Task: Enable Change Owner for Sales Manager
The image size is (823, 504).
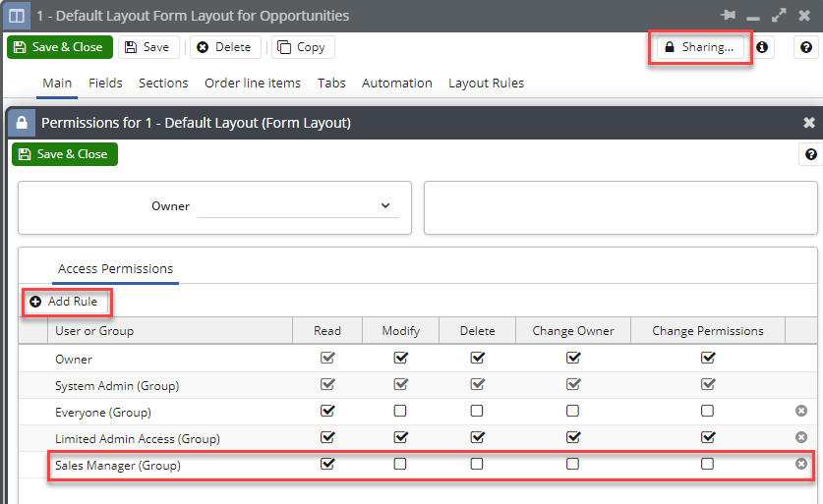Action: [x=572, y=464]
